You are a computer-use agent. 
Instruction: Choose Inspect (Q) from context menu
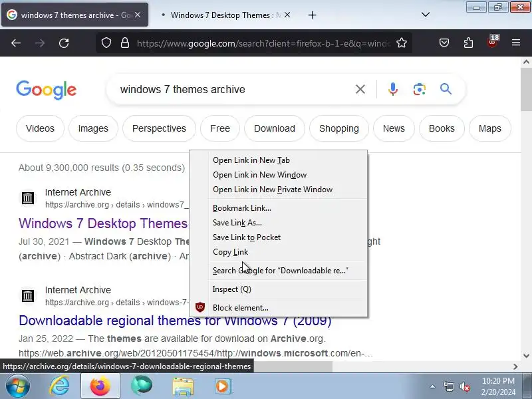[278, 289]
